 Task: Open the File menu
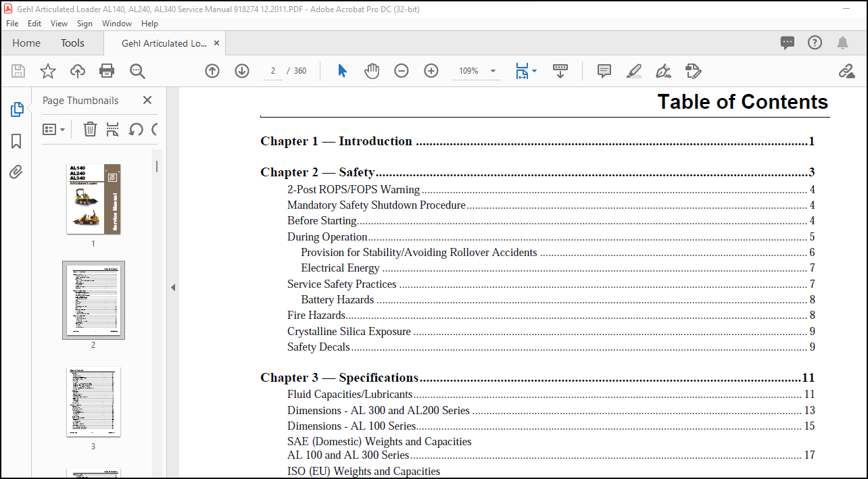point(12,23)
